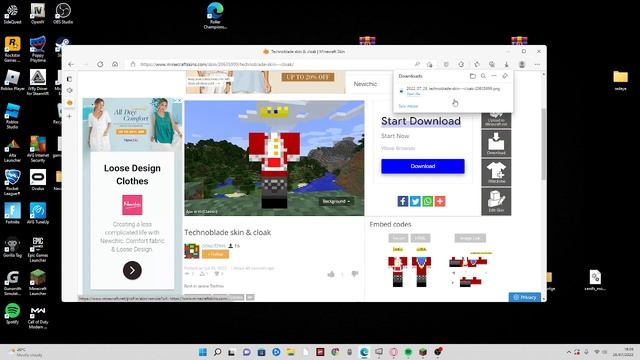Viewport: 640px width, 360px height.
Task: Click pin icon in Downloads popup
Action: (505, 76)
